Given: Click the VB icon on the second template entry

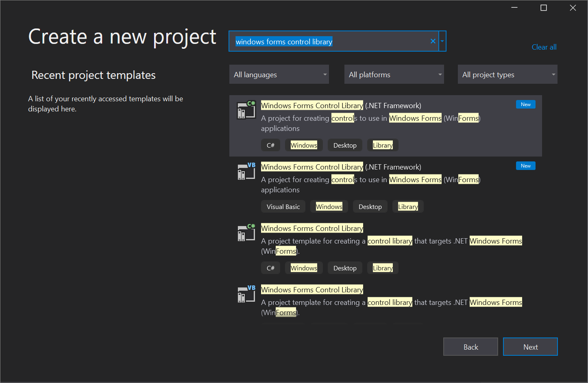Looking at the screenshot, I should (x=246, y=171).
